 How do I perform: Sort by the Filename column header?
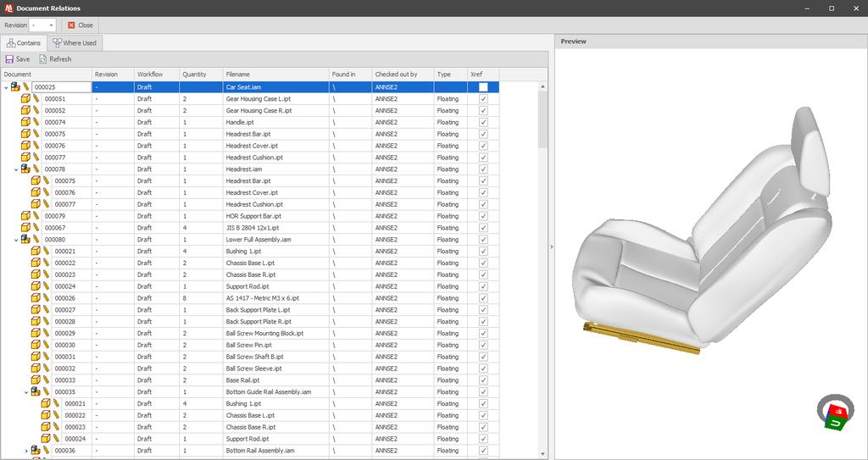[275, 75]
